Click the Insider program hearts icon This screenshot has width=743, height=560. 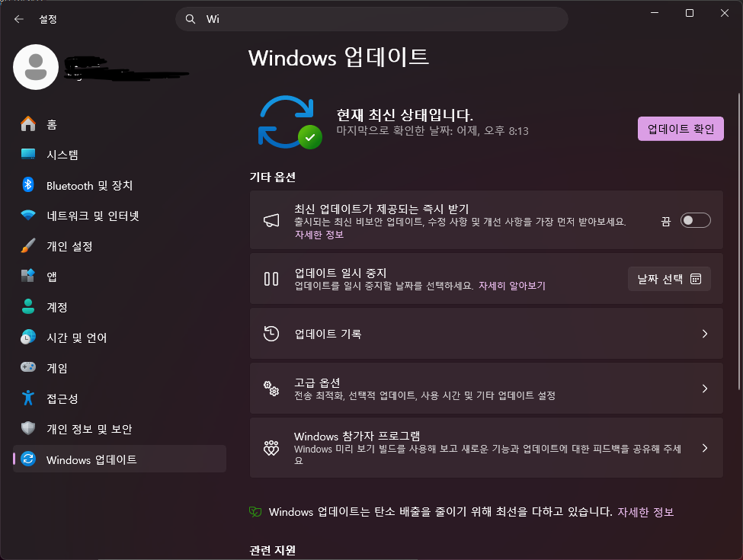tap(271, 448)
